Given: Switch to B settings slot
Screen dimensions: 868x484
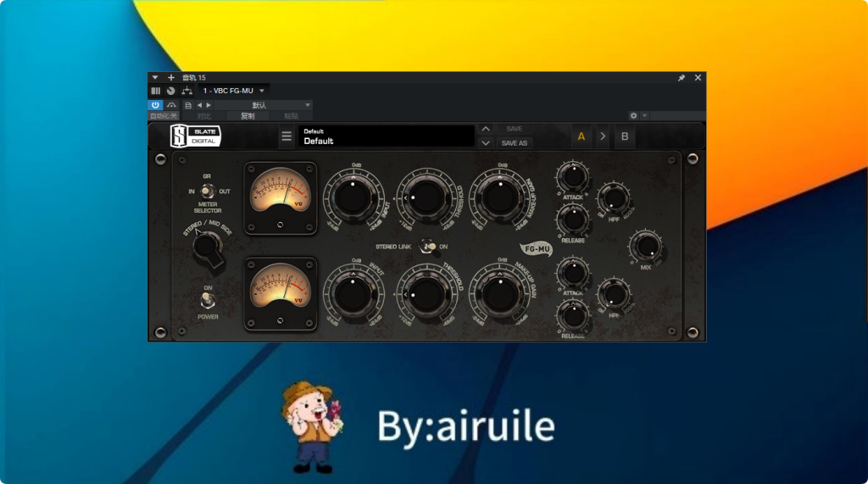Looking at the screenshot, I should pos(625,136).
